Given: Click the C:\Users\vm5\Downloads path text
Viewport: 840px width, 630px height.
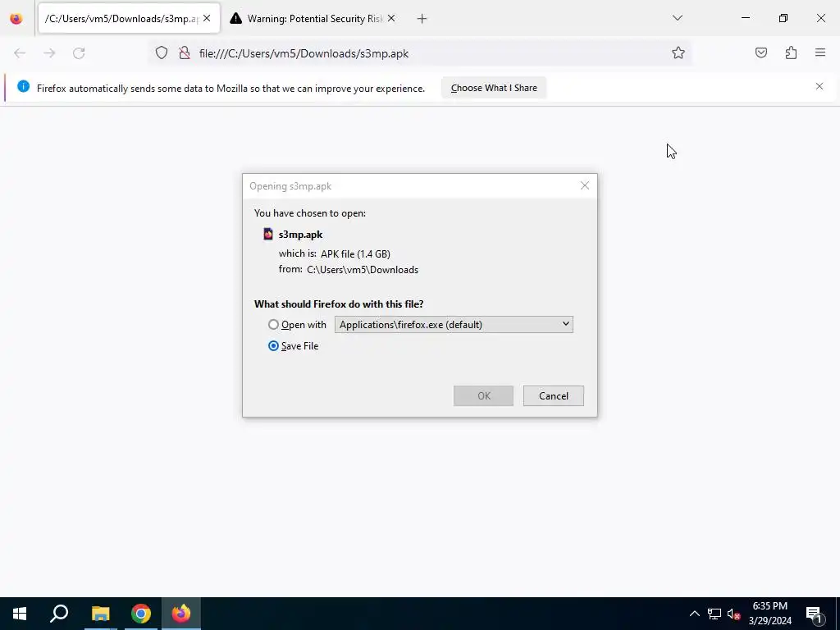Looking at the screenshot, I should (x=363, y=270).
